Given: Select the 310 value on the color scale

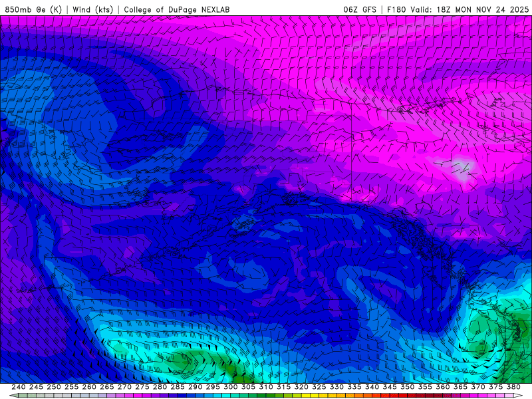Looking at the screenshot, I should click(x=265, y=387).
